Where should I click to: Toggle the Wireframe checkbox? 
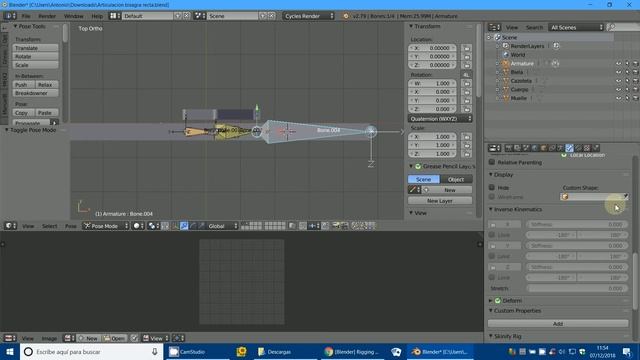tap(492, 197)
